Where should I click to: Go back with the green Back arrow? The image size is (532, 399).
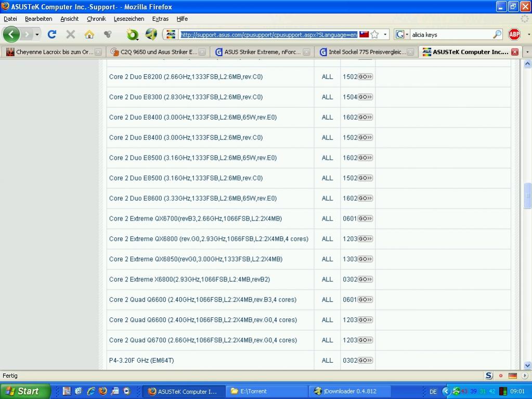(x=11, y=34)
